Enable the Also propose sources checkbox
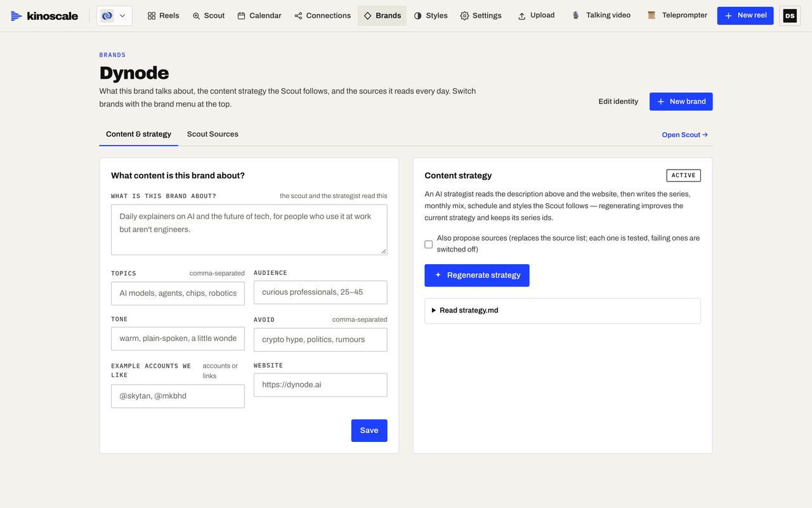This screenshot has height=508, width=812. tap(429, 244)
